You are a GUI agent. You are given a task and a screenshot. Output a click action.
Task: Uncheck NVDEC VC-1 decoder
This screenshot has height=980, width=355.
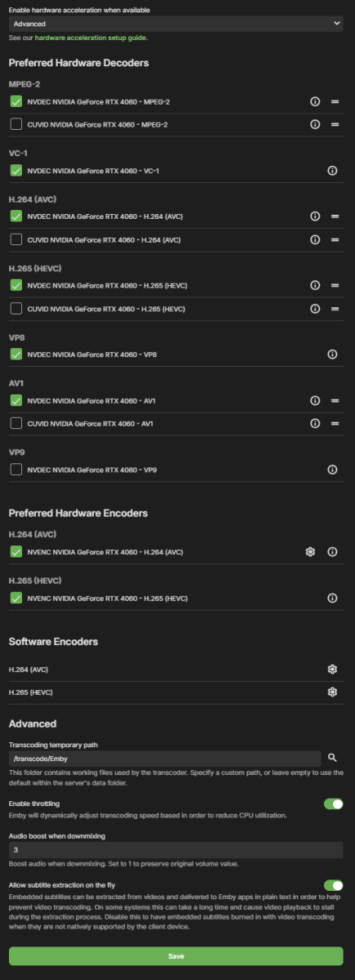click(16, 171)
